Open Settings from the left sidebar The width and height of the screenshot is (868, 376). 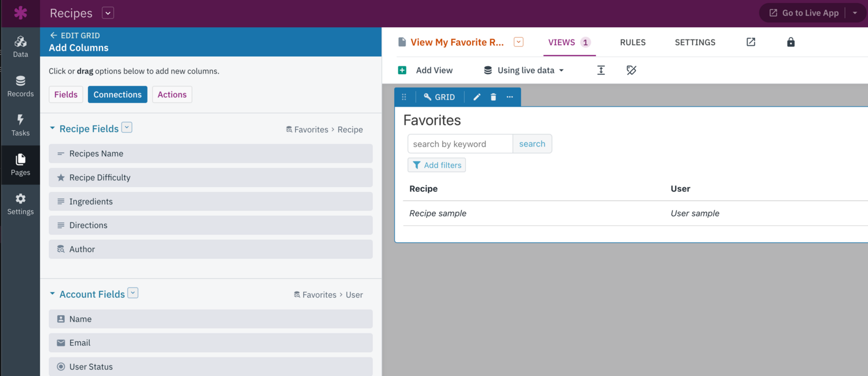click(20, 204)
